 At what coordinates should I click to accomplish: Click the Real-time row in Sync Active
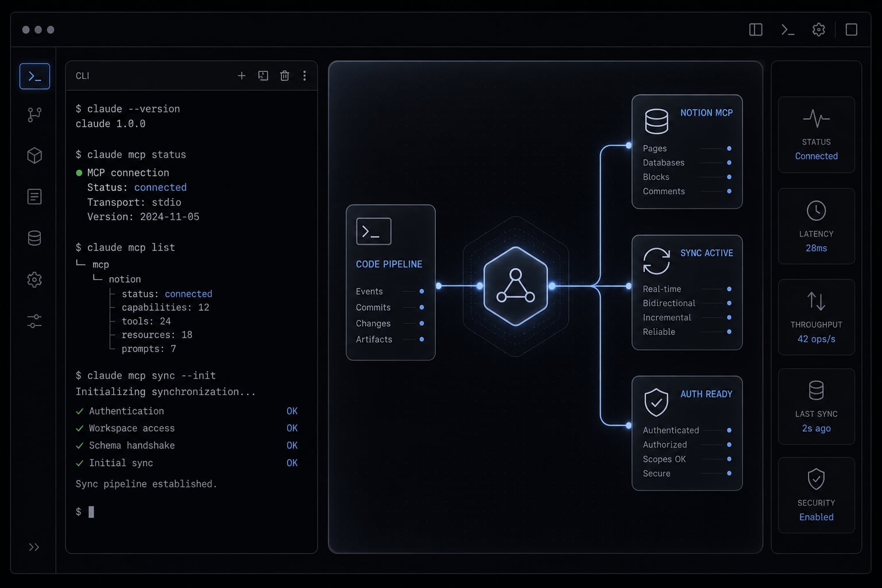click(x=687, y=289)
